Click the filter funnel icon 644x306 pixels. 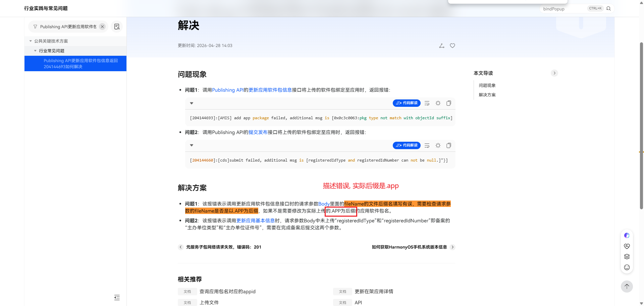tap(35, 27)
